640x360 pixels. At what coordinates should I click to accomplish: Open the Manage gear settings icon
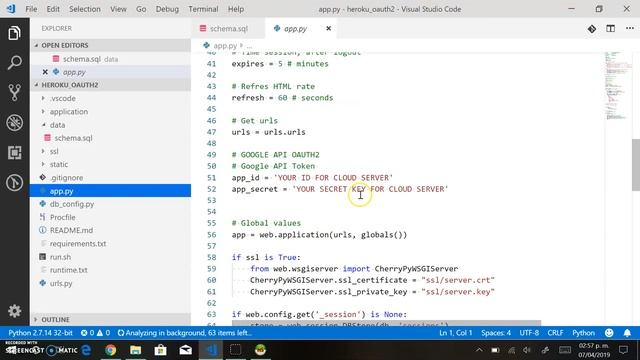point(14,311)
